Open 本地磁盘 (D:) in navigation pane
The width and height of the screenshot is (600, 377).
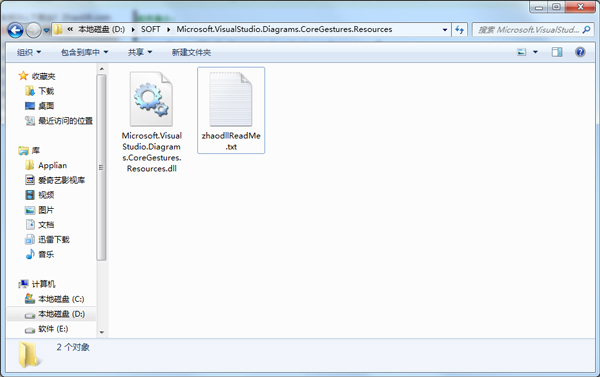pos(61,314)
